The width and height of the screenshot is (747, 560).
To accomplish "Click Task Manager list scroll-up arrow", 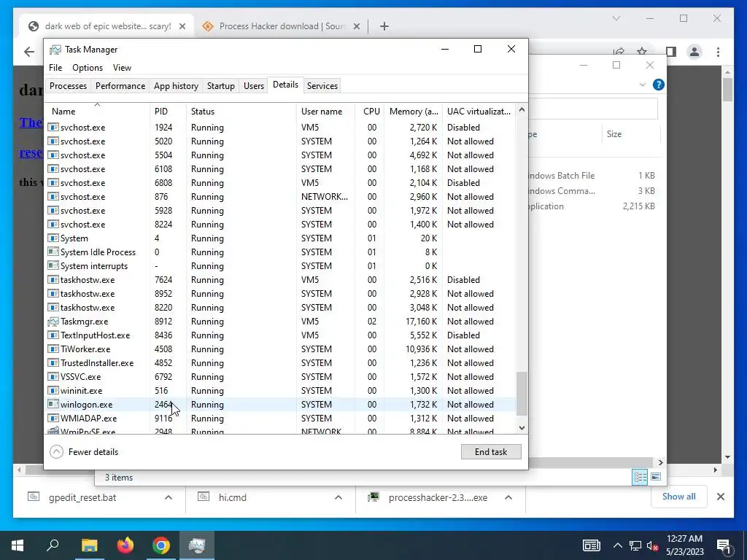I will coord(522,110).
